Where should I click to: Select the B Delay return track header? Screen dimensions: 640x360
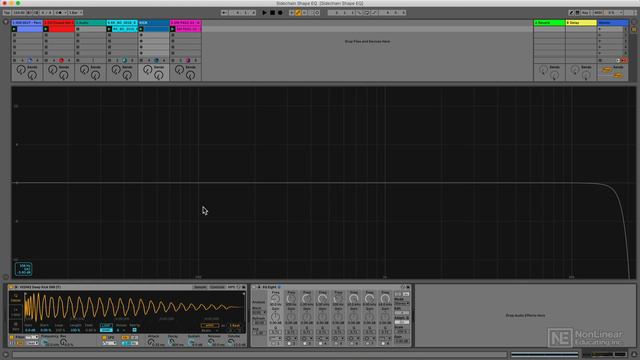tap(581, 22)
